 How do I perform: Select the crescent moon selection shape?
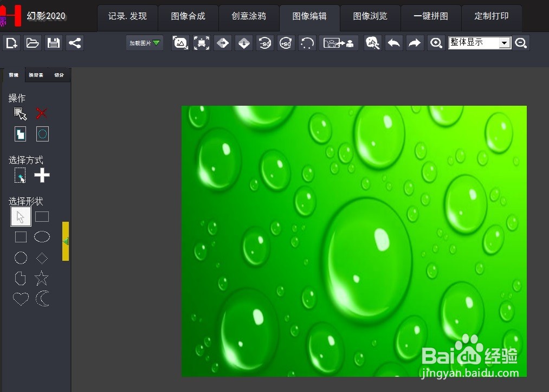click(42, 299)
